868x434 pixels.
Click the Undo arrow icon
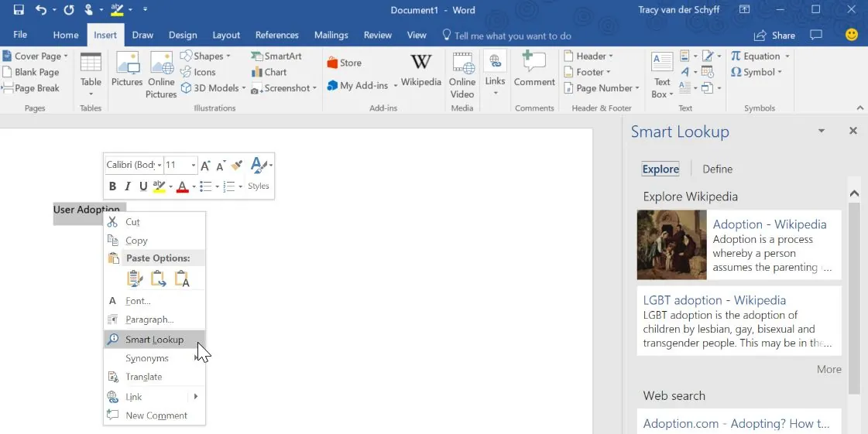coord(41,10)
